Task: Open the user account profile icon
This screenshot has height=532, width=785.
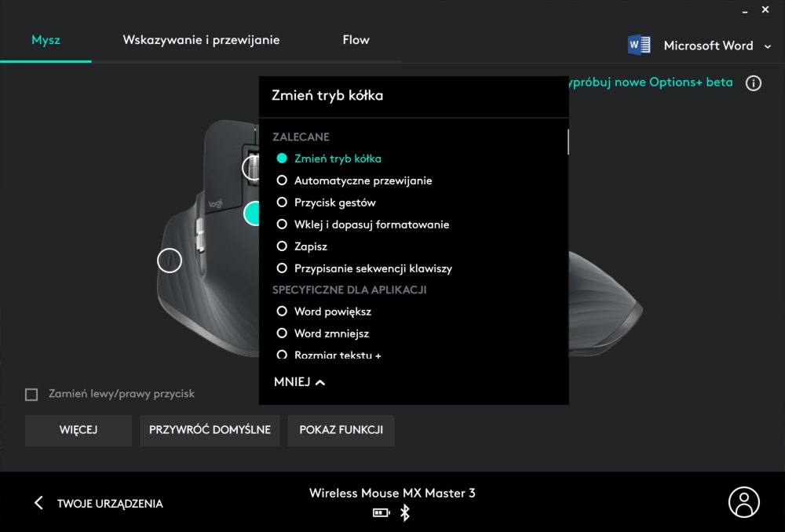Action: click(743, 502)
